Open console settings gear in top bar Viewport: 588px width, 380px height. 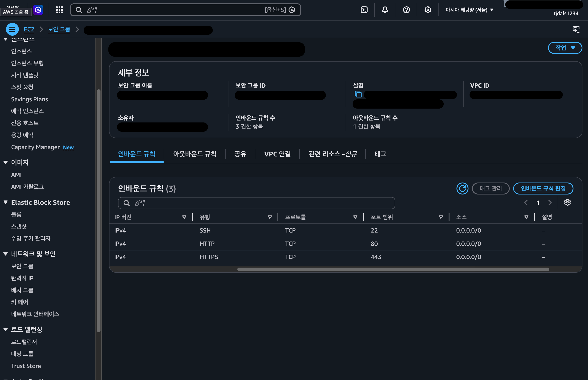point(428,10)
